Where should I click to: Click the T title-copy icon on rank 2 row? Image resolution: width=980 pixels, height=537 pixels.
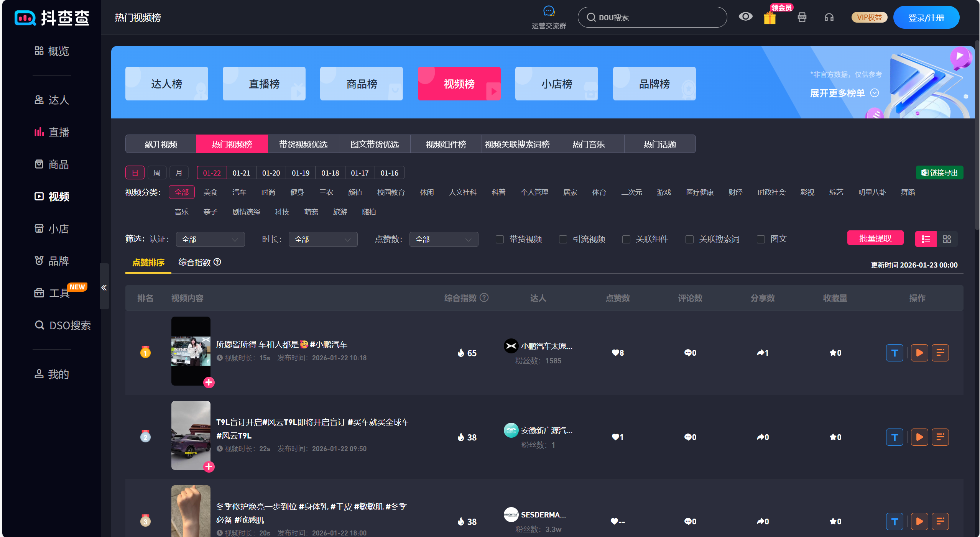(x=894, y=437)
